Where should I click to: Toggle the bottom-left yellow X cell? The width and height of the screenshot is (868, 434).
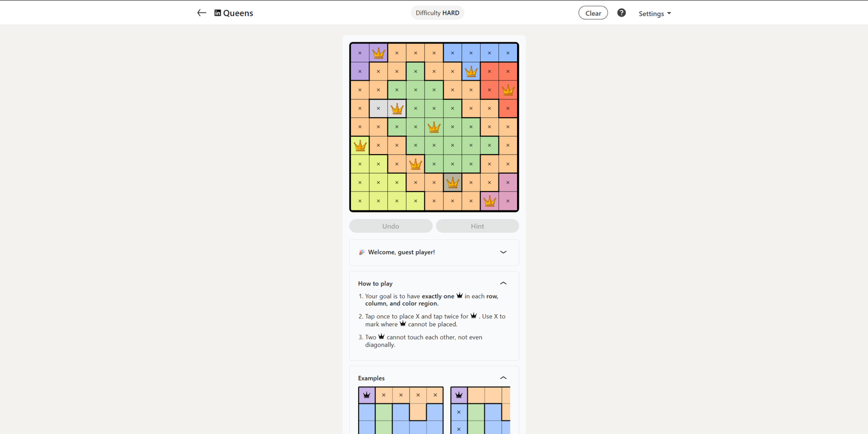(x=360, y=201)
